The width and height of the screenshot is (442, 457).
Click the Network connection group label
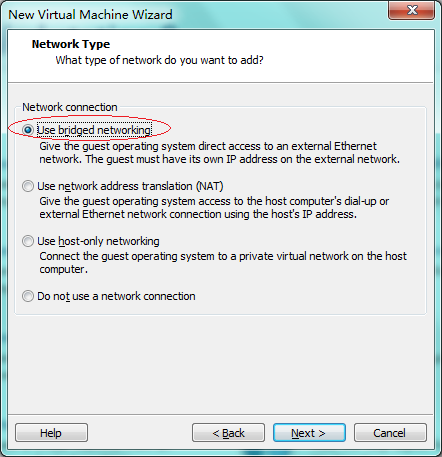pyautogui.click(x=70, y=107)
